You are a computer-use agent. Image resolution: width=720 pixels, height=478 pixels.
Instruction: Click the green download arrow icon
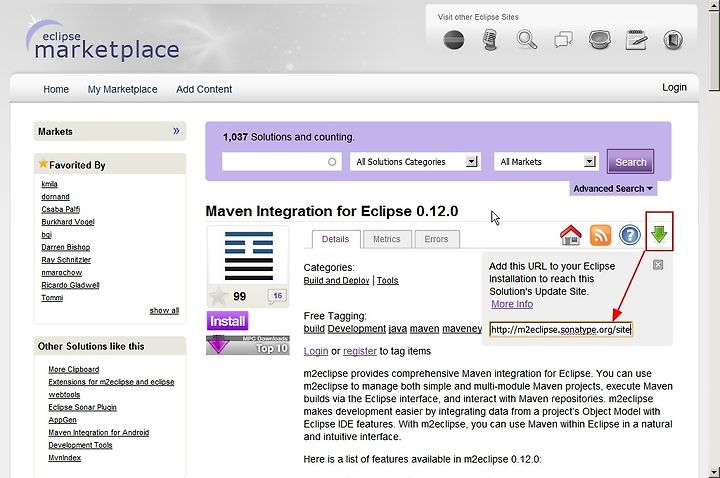point(659,234)
